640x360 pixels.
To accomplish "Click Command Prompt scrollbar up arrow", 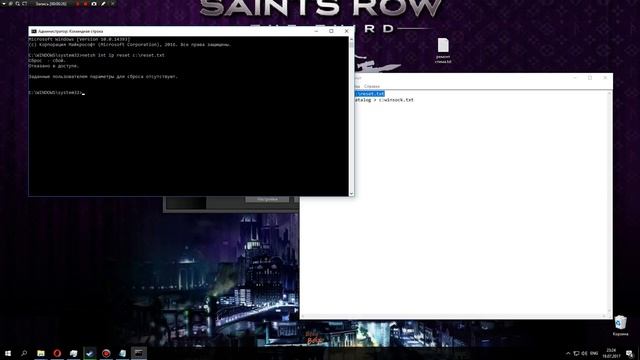I will pyautogui.click(x=351, y=39).
